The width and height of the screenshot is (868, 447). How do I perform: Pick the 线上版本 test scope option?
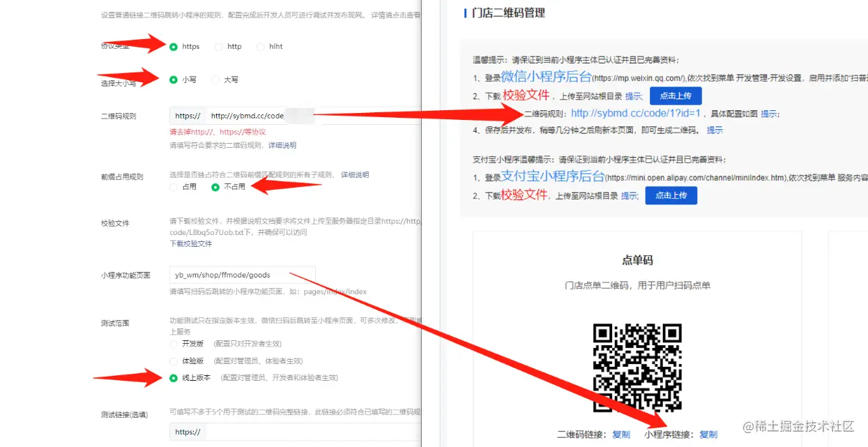[x=174, y=378]
